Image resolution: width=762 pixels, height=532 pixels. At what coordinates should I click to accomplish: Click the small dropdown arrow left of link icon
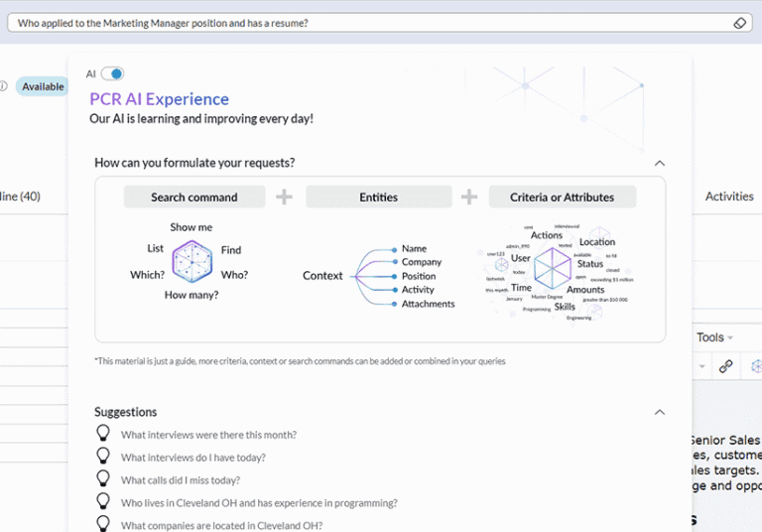coord(701,366)
